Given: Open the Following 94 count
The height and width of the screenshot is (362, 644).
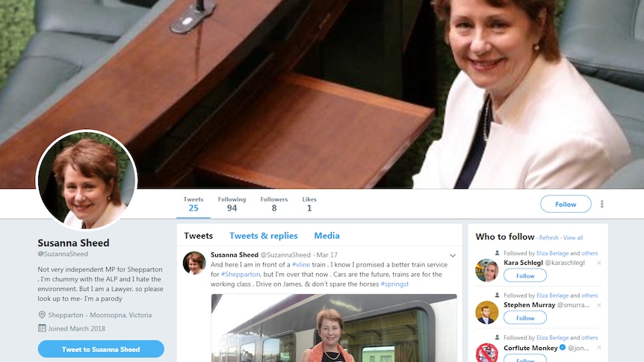Looking at the screenshot, I should pyautogui.click(x=232, y=204).
